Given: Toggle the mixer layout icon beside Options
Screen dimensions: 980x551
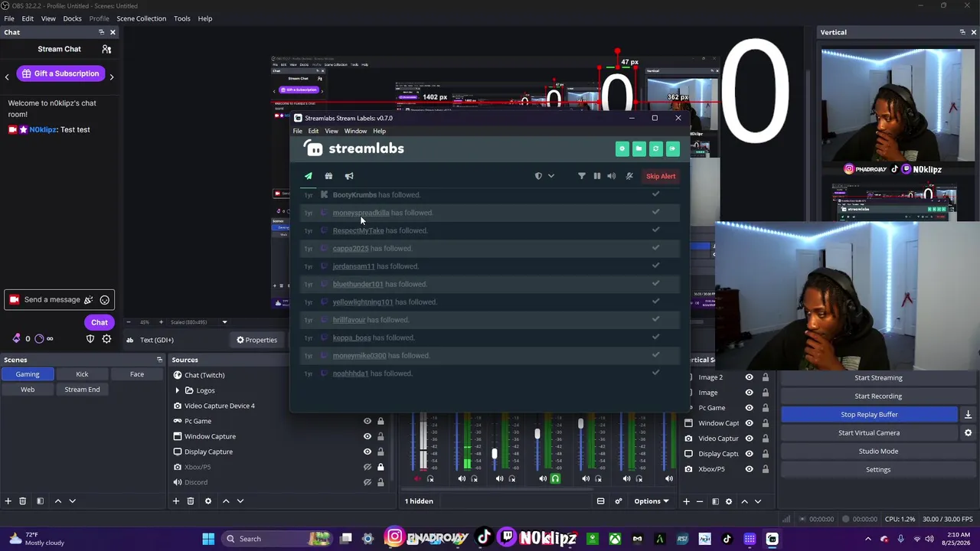Looking at the screenshot, I should pos(600,502).
